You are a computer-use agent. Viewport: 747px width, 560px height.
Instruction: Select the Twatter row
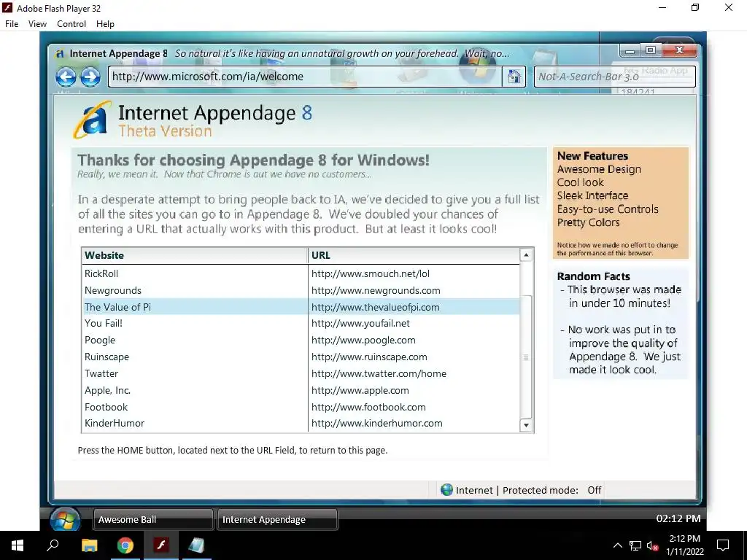coord(301,374)
